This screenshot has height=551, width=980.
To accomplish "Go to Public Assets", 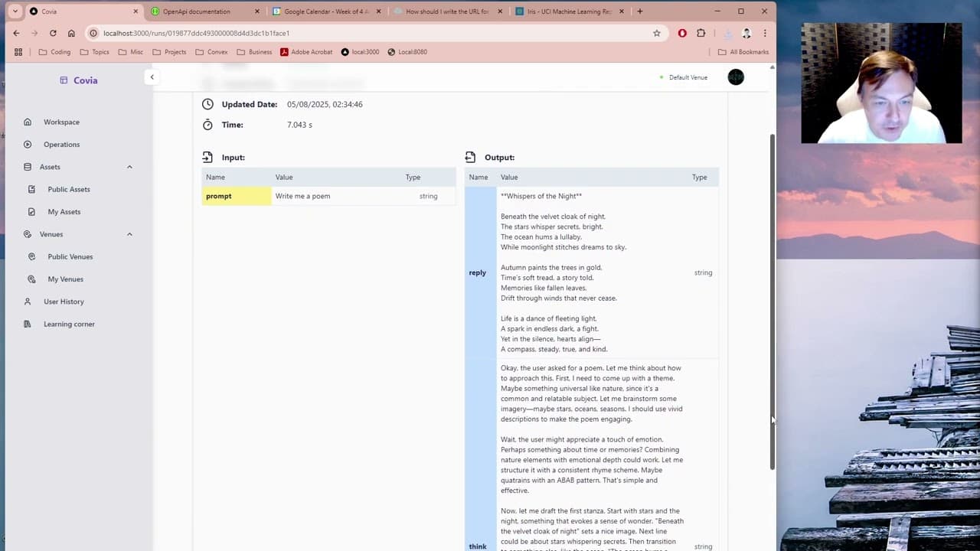I will point(69,189).
